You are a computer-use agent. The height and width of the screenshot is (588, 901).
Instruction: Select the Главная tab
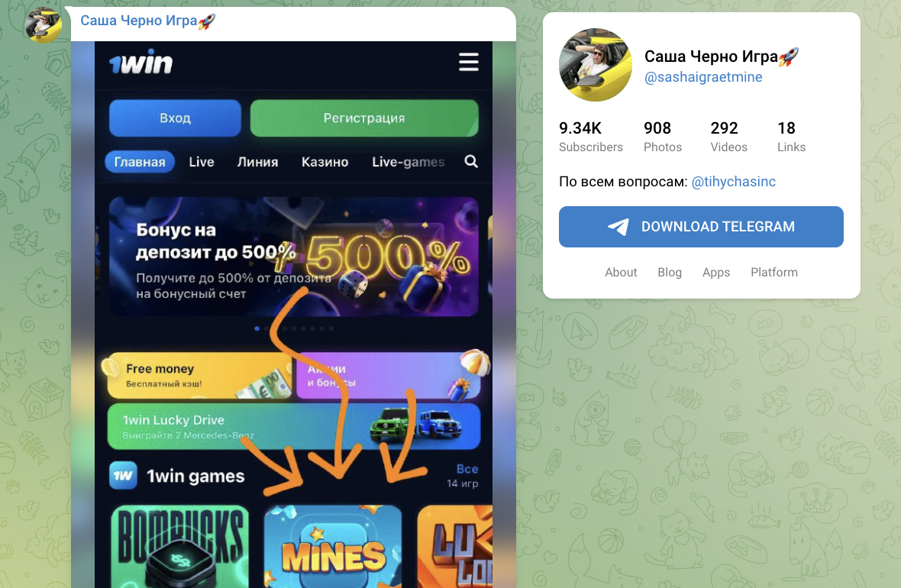pyautogui.click(x=140, y=162)
